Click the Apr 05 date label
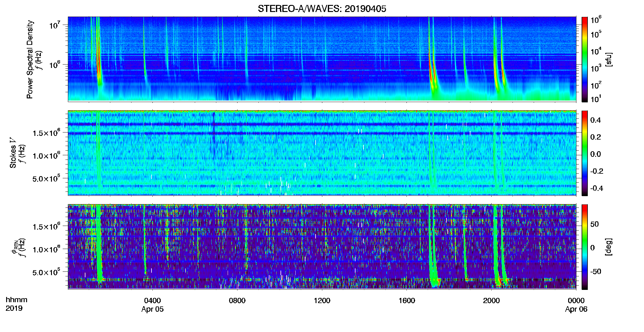 coord(152,309)
